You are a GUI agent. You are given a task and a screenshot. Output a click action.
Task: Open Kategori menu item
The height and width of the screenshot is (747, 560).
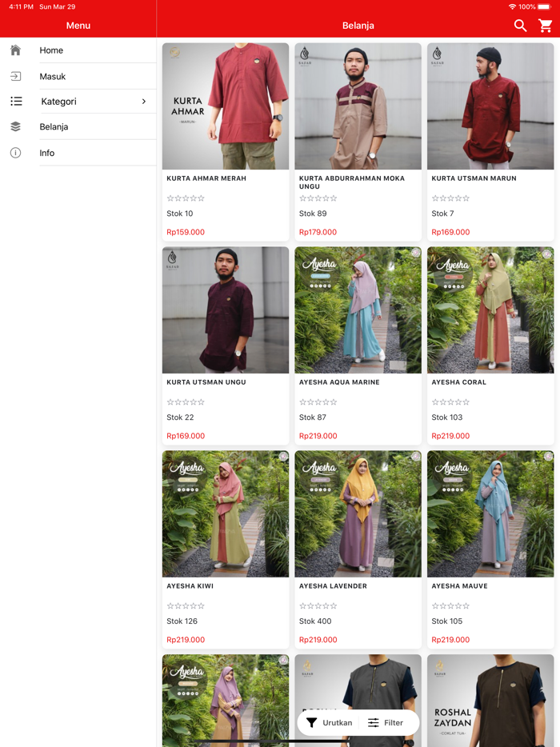[78, 101]
